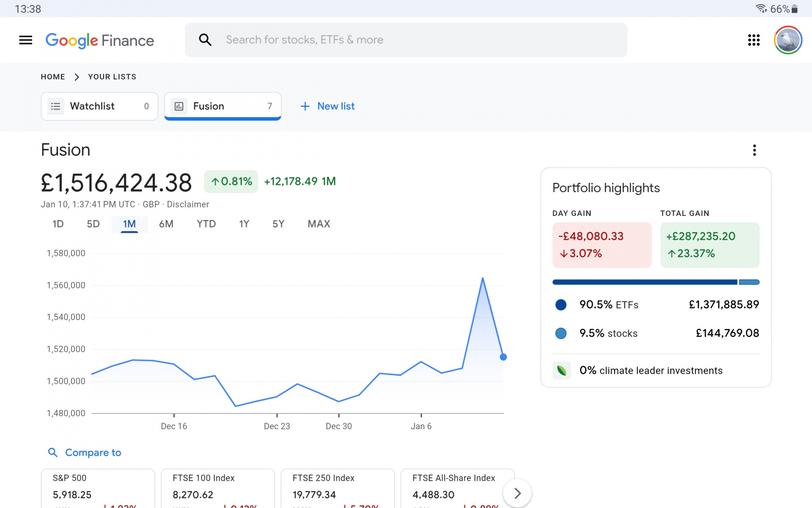812x508 pixels.
Task: Click the dark blue ETFs dot
Action: click(561, 305)
